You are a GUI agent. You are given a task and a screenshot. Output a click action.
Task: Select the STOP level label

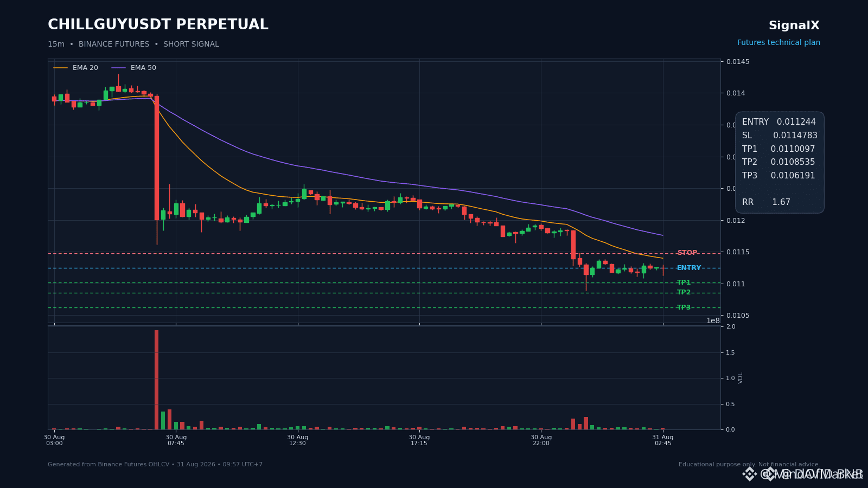tap(687, 253)
